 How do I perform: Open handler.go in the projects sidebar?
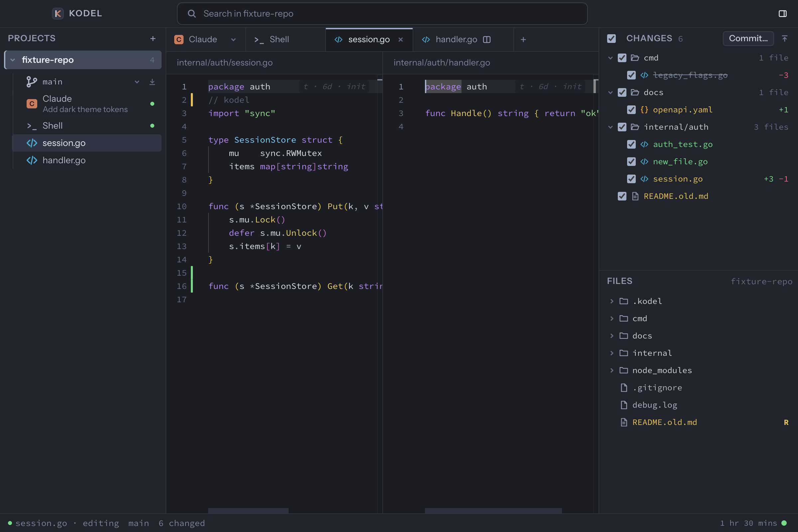coord(87,161)
